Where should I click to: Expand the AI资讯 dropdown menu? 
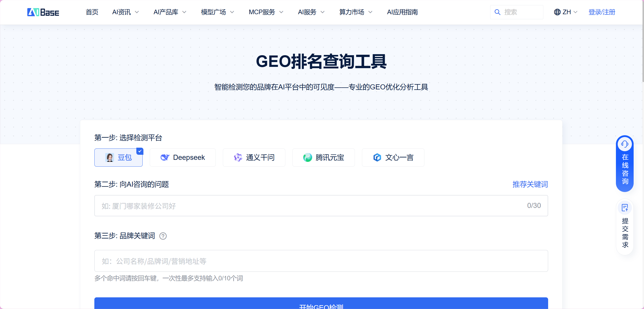click(125, 12)
